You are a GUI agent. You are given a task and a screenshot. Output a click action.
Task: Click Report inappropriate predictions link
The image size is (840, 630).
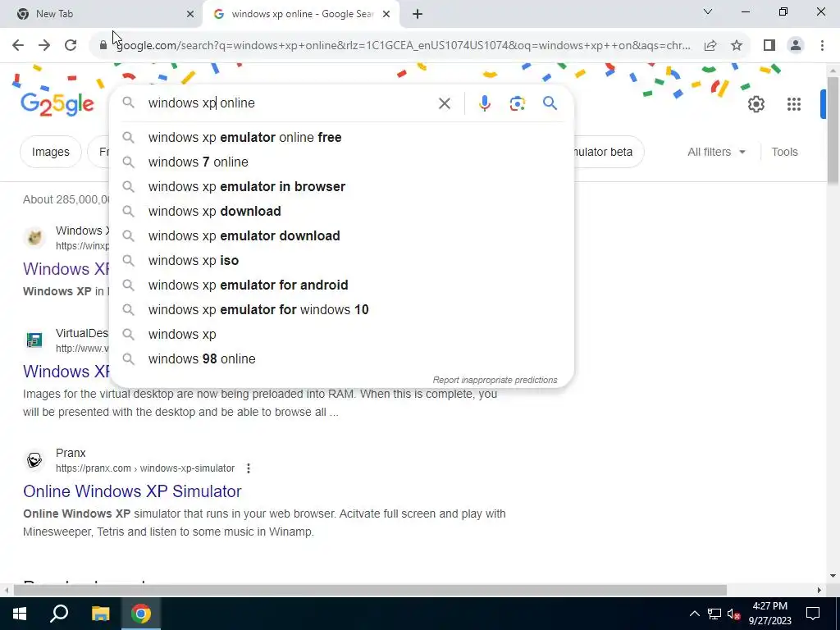(495, 381)
